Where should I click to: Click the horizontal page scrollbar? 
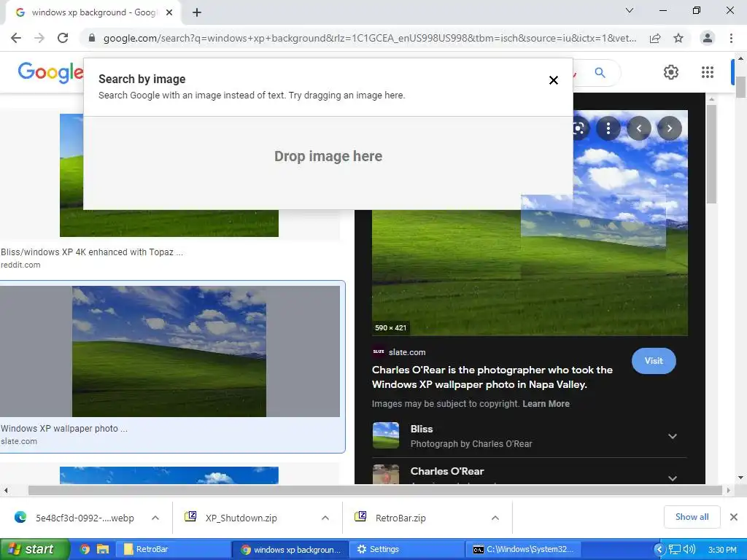375,490
